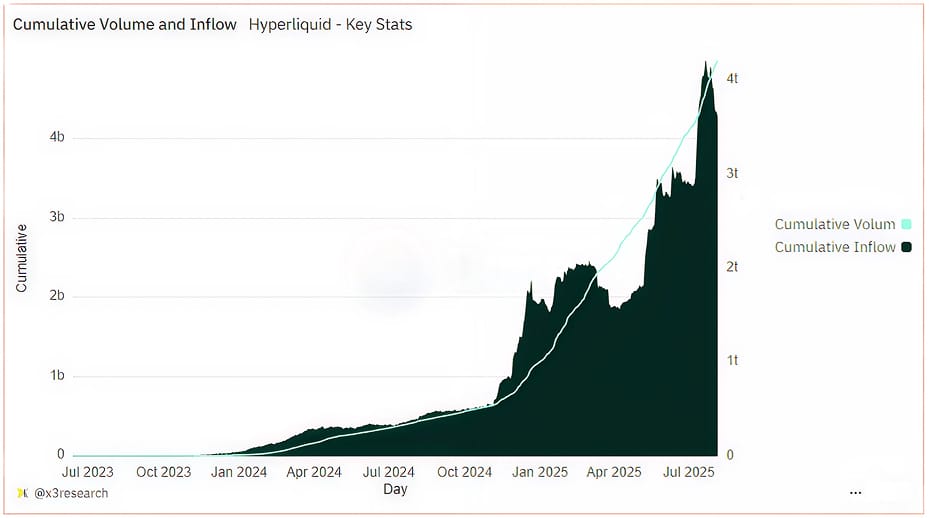Click the light teal Cumulative Volum swatch
929x518 pixels.
coord(906,224)
